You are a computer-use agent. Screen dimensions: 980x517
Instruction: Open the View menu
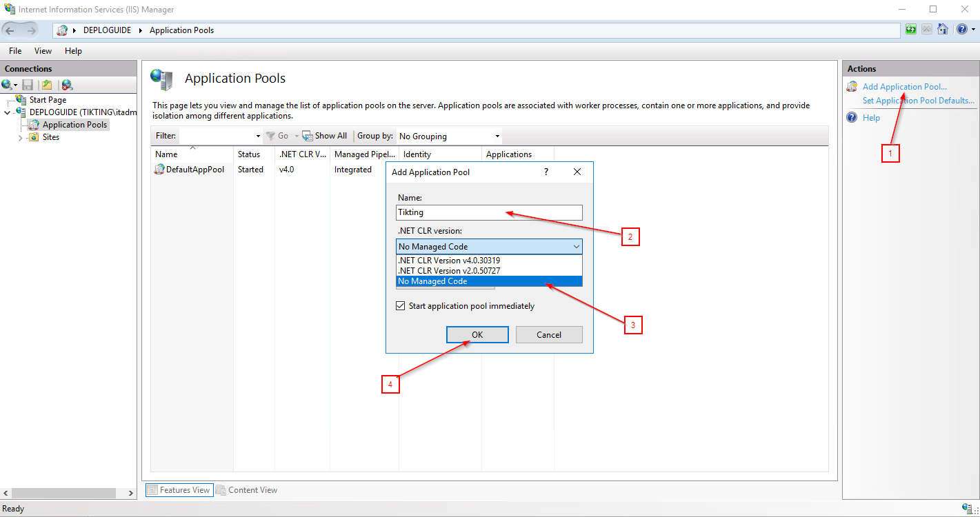(43, 51)
